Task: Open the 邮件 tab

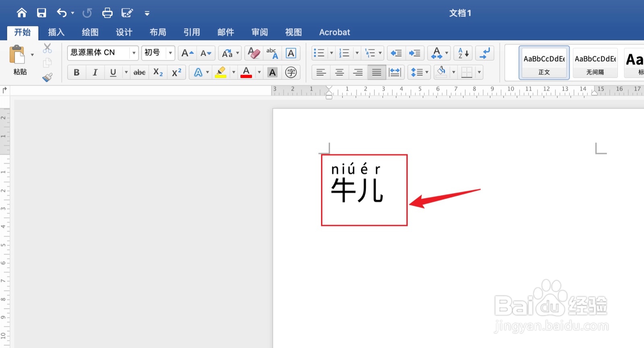Action: tap(226, 32)
